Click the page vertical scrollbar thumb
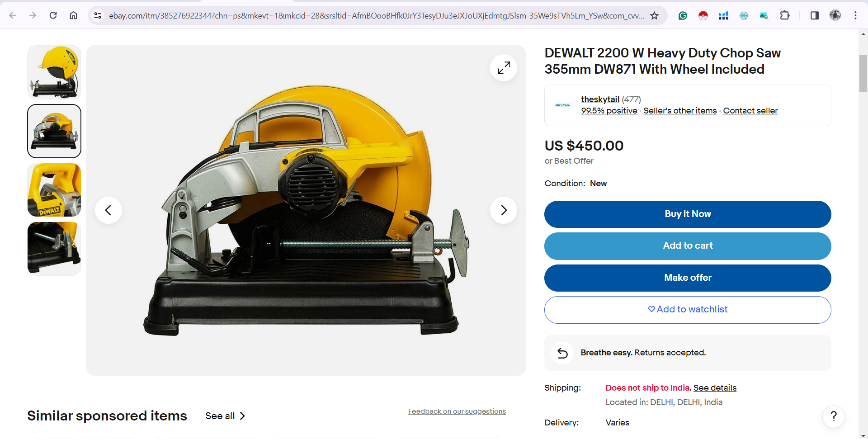868x439 pixels. tap(863, 74)
